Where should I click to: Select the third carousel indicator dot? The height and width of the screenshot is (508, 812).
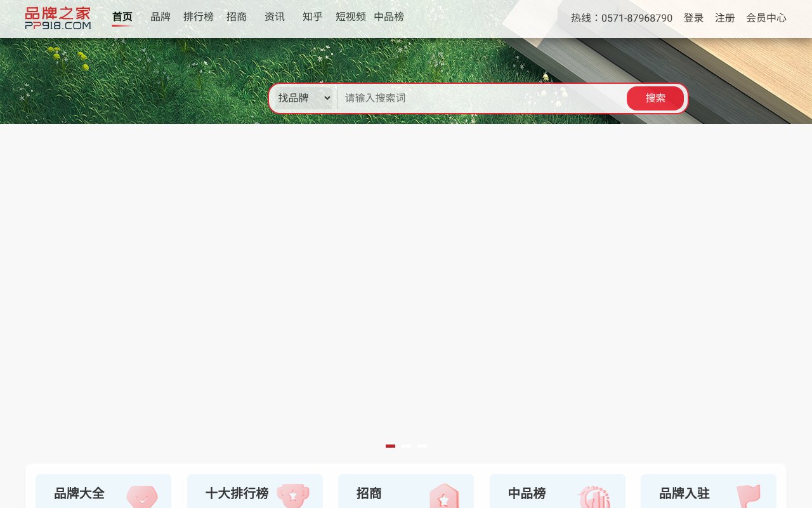[x=422, y=446]
